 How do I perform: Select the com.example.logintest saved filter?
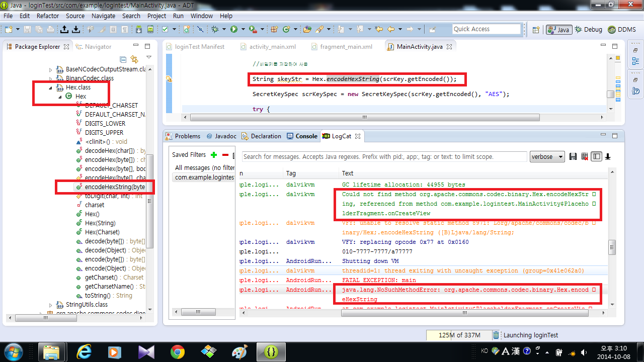point(204,177)
